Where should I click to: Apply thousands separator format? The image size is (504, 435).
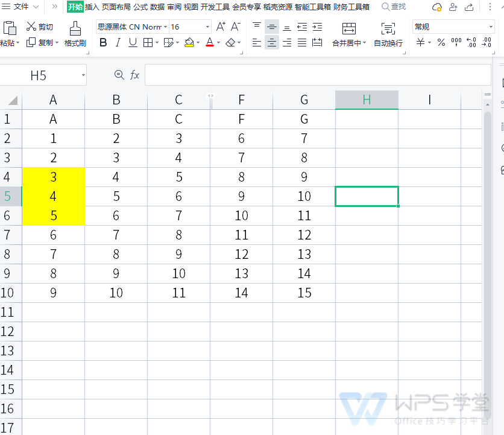coord(456,42)
